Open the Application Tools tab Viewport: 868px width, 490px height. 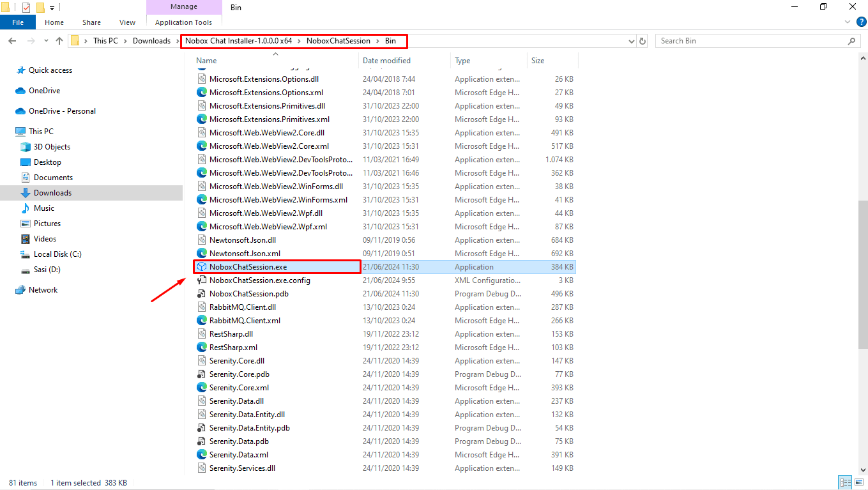click(x=184, y=22)
